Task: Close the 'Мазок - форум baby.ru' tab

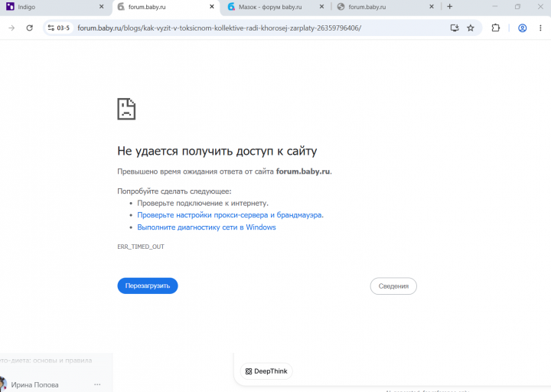Action: point(321,7)
